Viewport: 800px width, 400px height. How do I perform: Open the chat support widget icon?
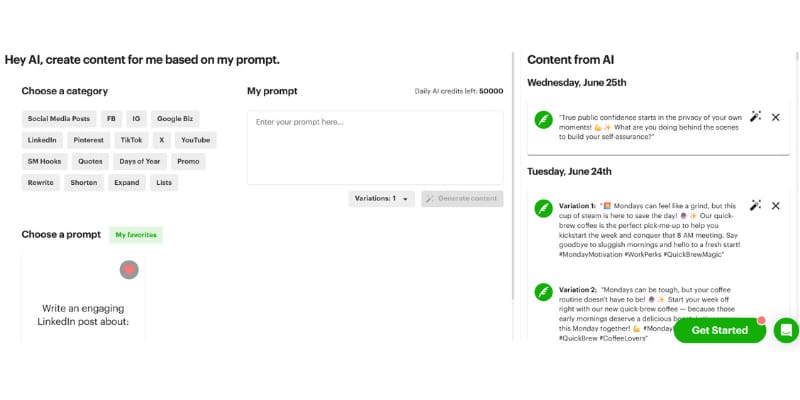click(786, 330)
